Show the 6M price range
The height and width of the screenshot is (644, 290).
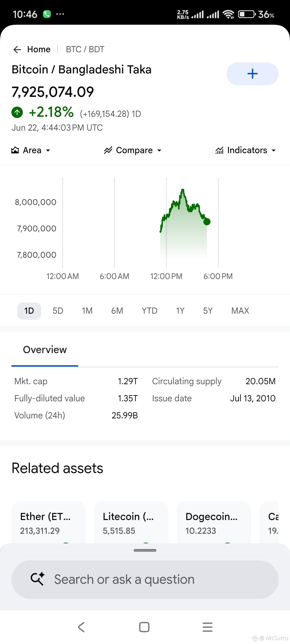117,311
